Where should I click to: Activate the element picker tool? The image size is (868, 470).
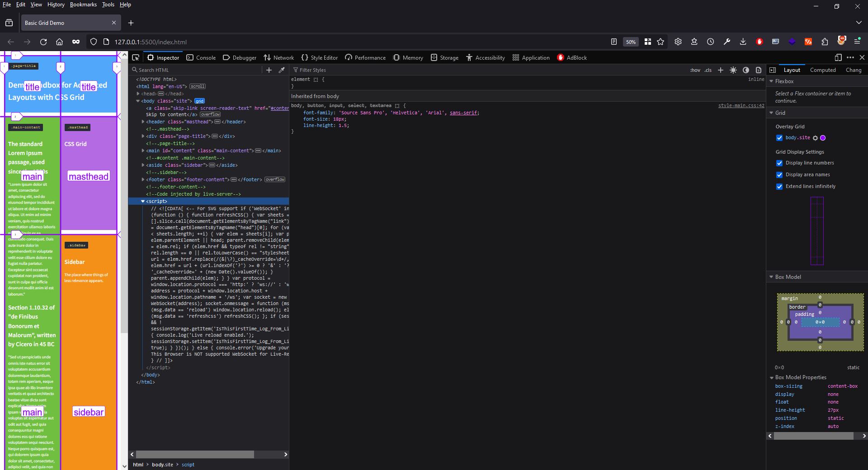tap(136, 57)
